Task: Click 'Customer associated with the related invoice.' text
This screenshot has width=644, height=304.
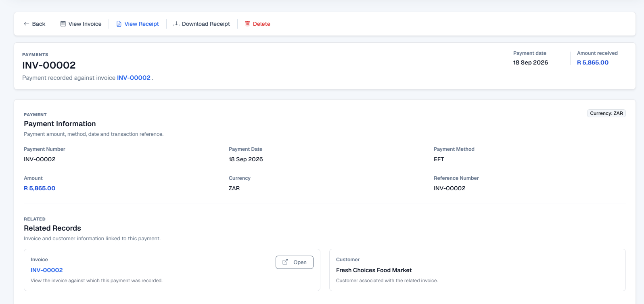Action: 387,281
